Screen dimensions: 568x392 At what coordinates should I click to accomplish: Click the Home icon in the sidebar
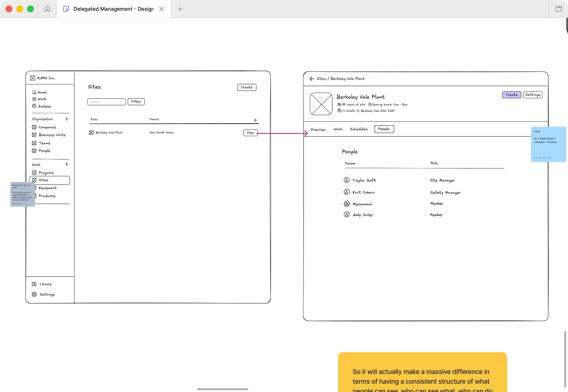[34, 92]
